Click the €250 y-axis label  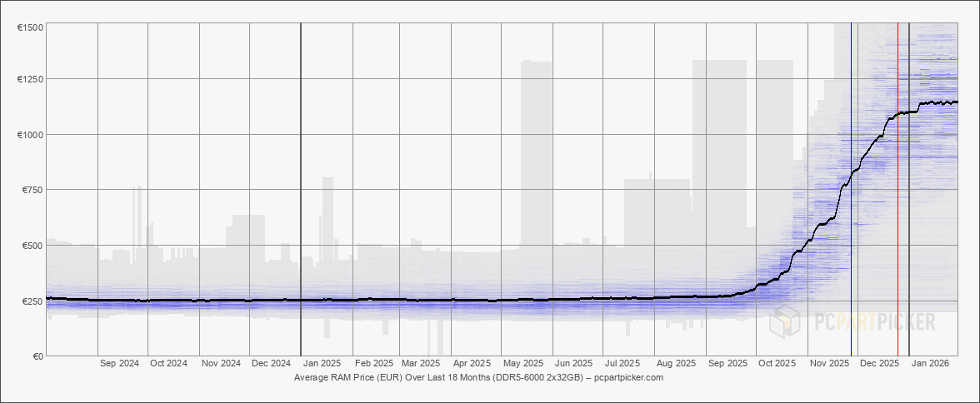pyautogui.click(x=32, y=301)
